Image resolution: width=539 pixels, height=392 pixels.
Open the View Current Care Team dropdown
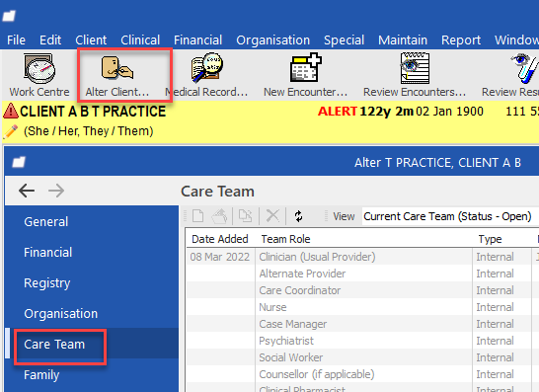point(450,216)
